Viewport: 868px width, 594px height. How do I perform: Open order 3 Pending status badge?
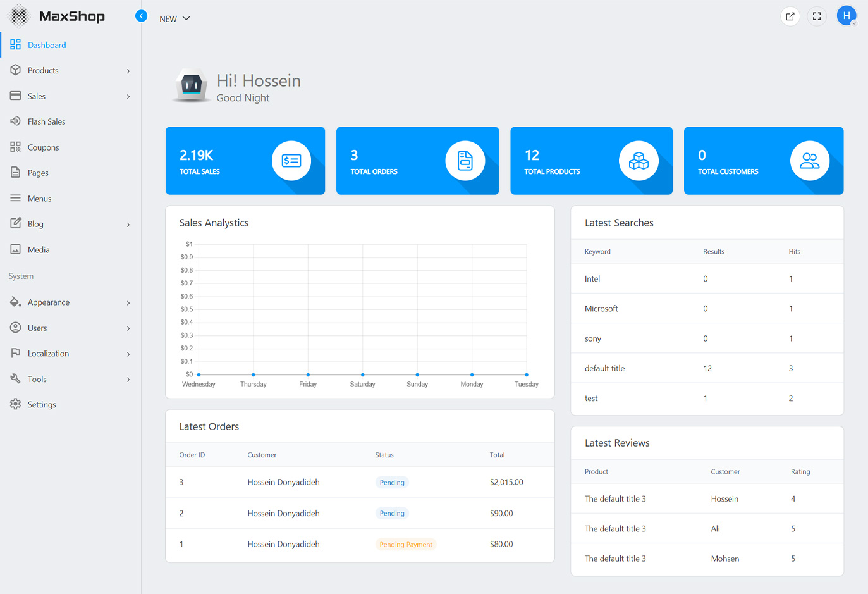click(x=392, y=483)
